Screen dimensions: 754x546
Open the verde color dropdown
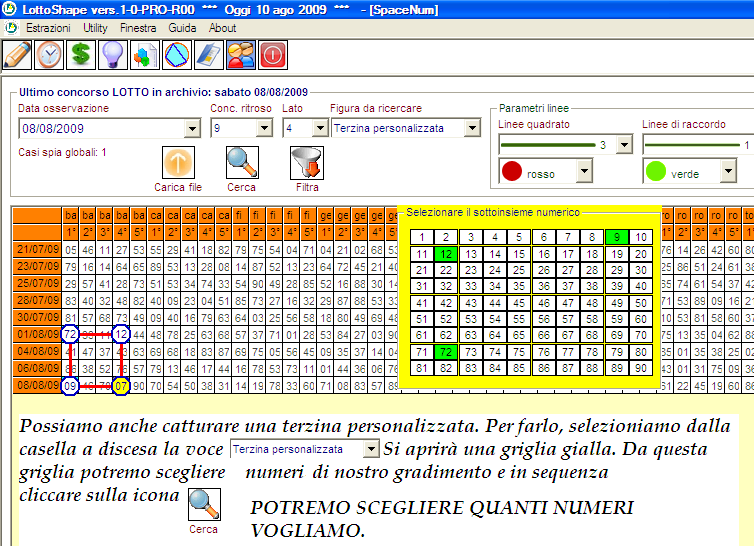[x=729, y=171]
